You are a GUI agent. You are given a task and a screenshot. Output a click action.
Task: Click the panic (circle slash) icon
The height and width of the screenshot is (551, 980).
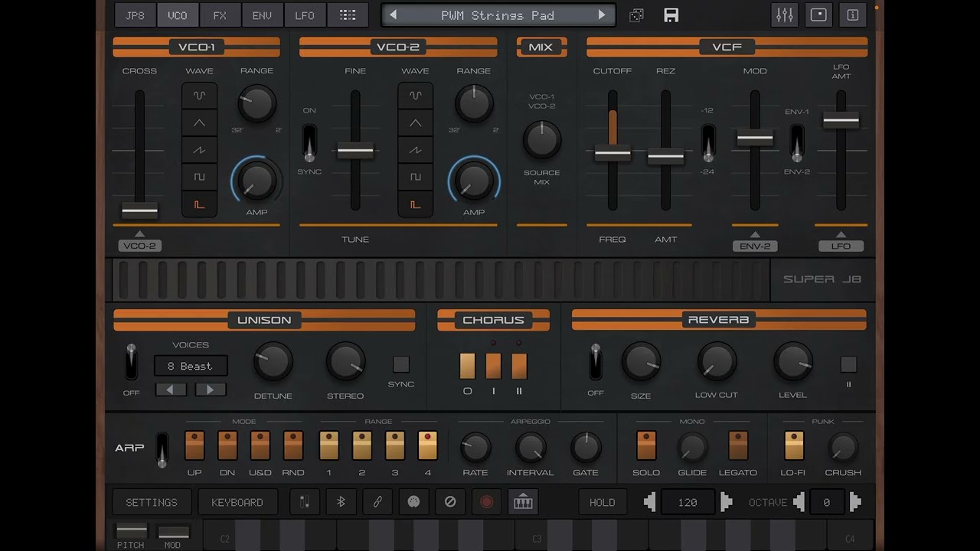450,502
